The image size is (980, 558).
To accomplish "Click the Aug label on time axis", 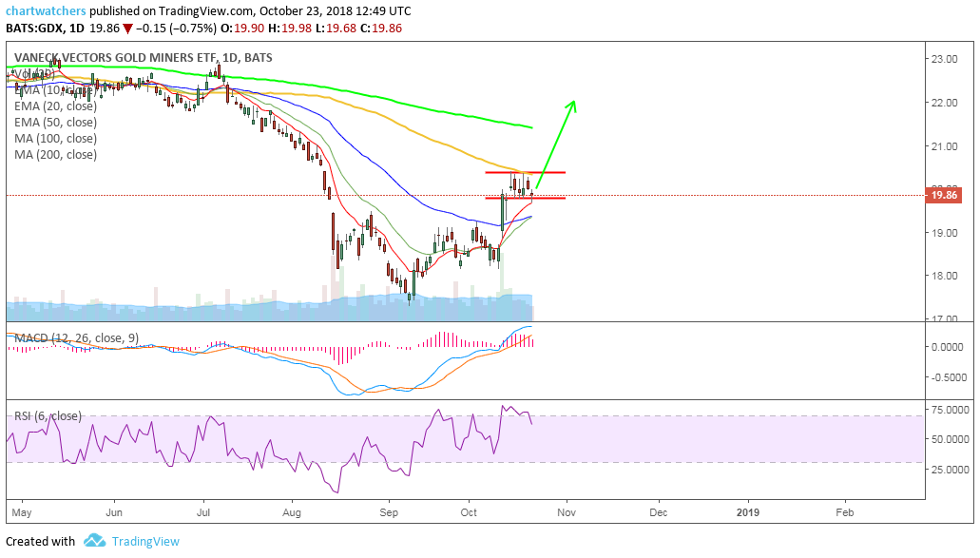I will pyautogui.click(x=292, y=512).
